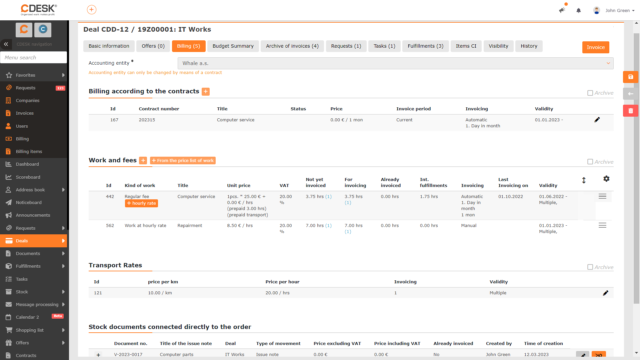Open Calendar 2 in sidebar

click(27, 317)
